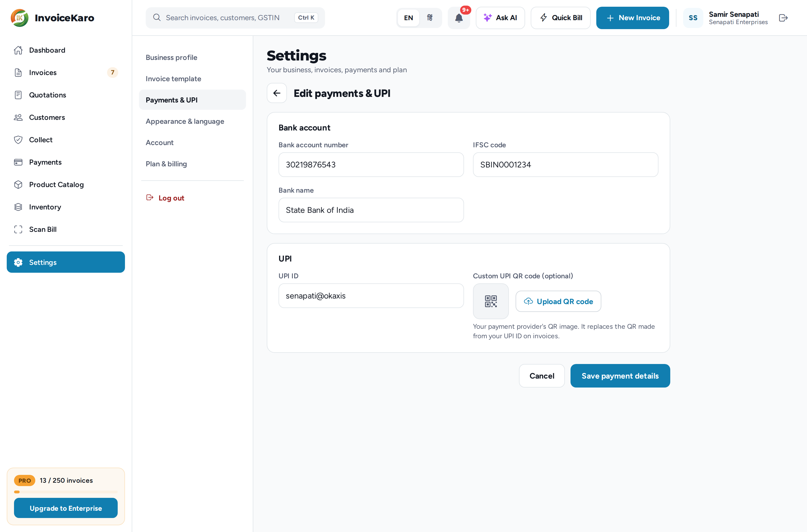Image resolution: width=807 pixels, height=532 pixels.
Task: Click the PRO plan badge
Action: pos(24,480)
